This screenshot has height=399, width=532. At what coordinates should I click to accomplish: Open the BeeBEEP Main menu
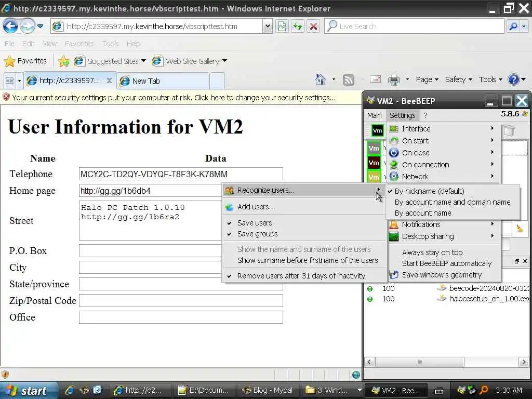[374, 115]
